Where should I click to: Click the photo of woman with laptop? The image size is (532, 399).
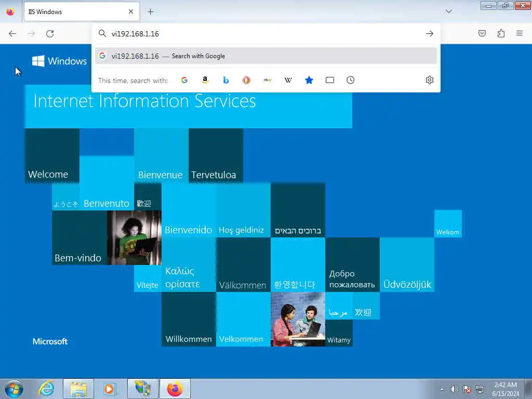134,237
